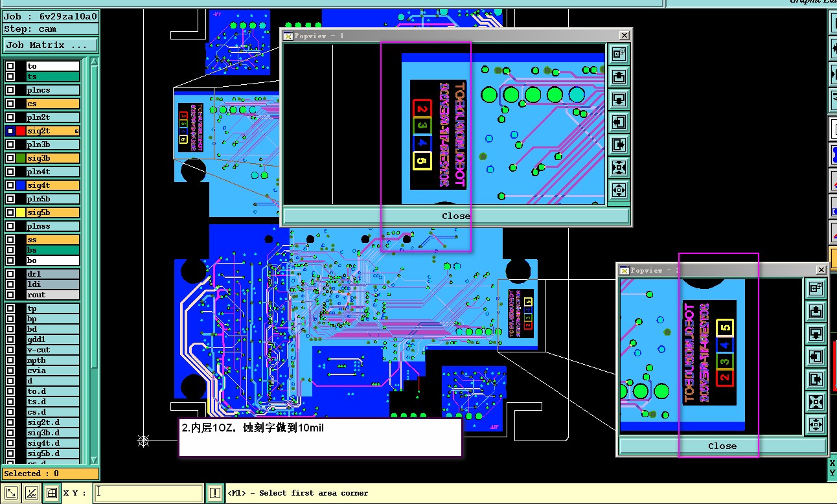Click into the X Y coordinate input field
This screenshot has width=837, height=504.
[148, 493]
